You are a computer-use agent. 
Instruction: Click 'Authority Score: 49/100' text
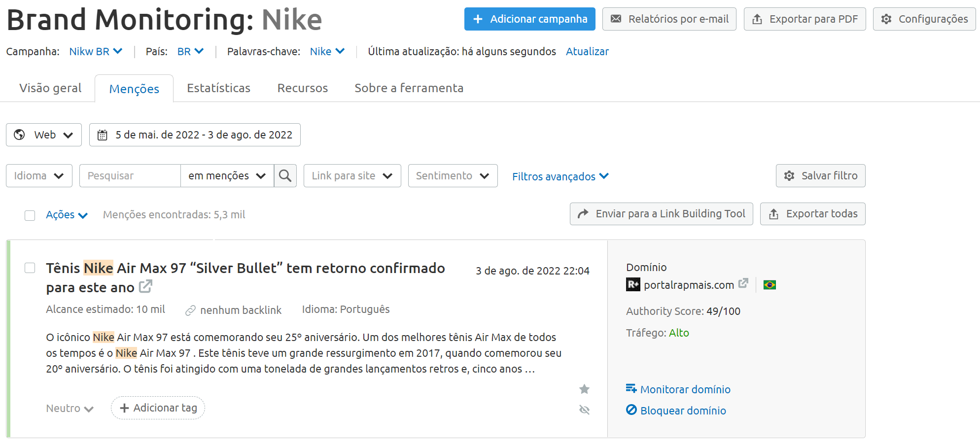683,311
